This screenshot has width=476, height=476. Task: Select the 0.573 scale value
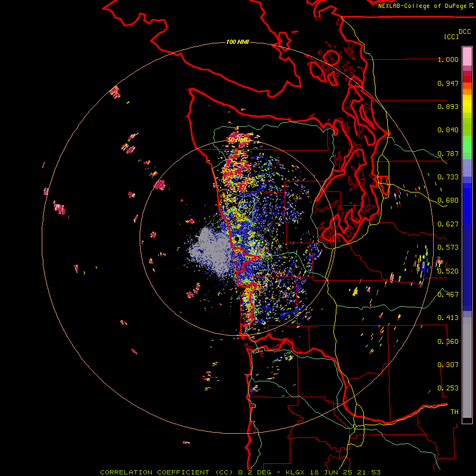pos(448,248)
